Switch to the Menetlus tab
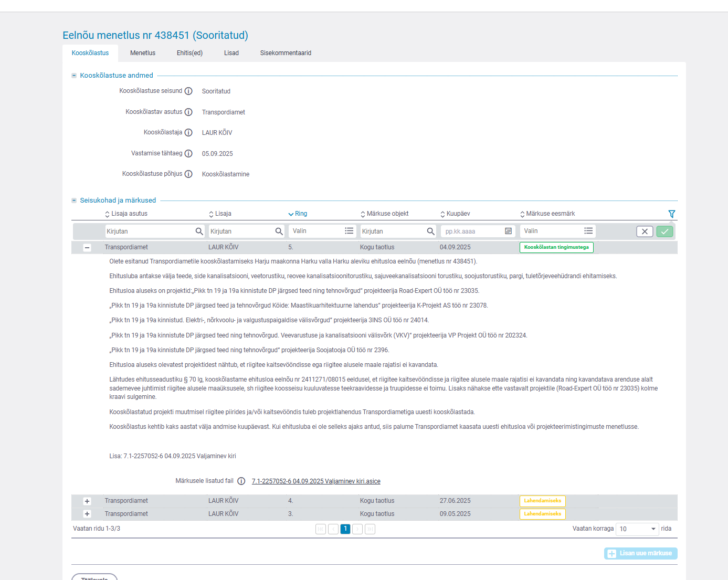This screenshot has height=580, width=728. tap(143, 53)
